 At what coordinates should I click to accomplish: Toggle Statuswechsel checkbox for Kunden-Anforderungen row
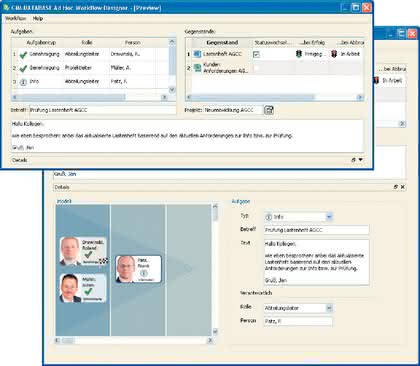[256, 68]
